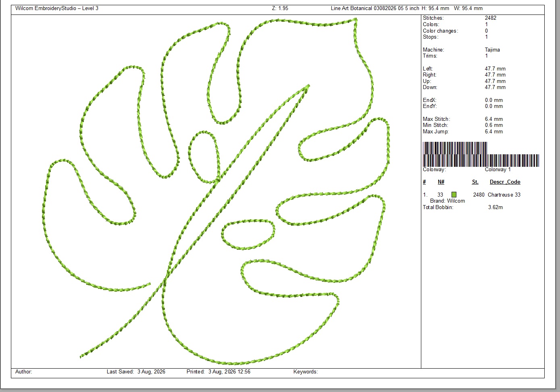
Task: Click the 'Colorway 1' value
Action: 498,169
